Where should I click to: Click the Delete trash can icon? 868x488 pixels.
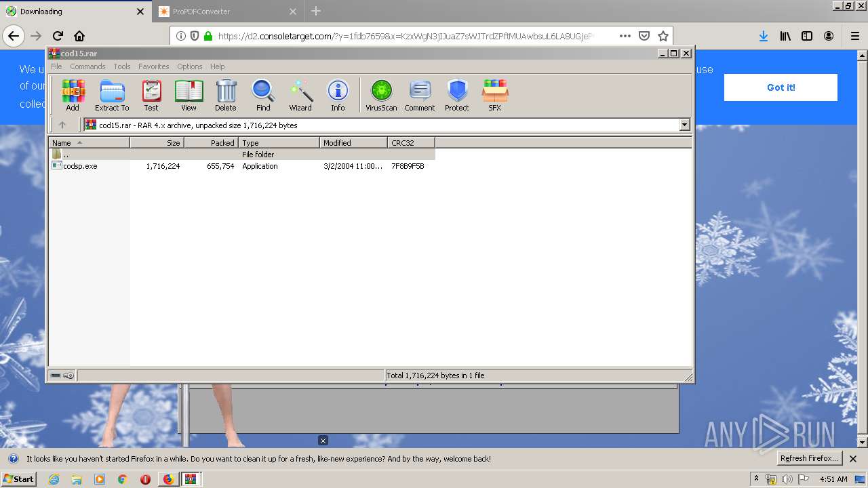pyautogui.click(x=226, y=95)
